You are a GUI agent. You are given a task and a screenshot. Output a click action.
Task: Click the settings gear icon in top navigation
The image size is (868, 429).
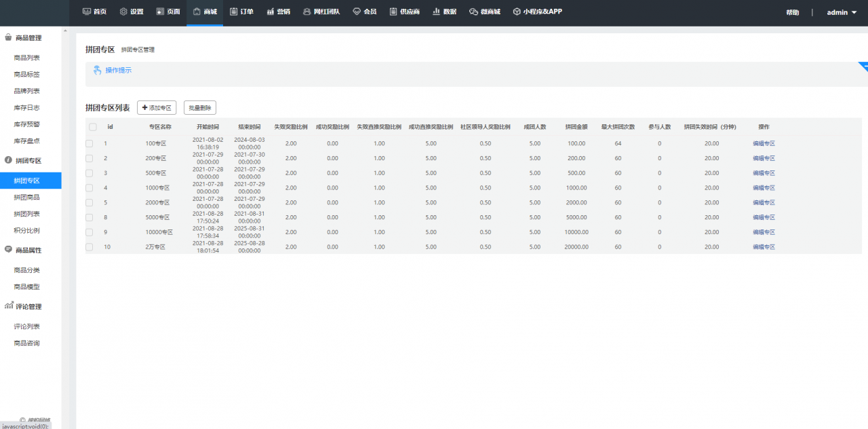click(123, 12)
